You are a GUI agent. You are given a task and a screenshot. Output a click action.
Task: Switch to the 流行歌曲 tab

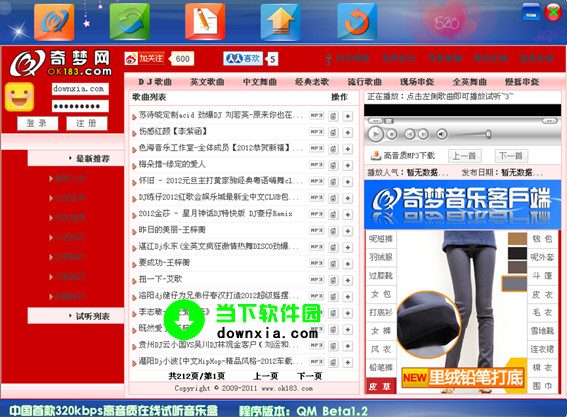(x=364, y=82)
